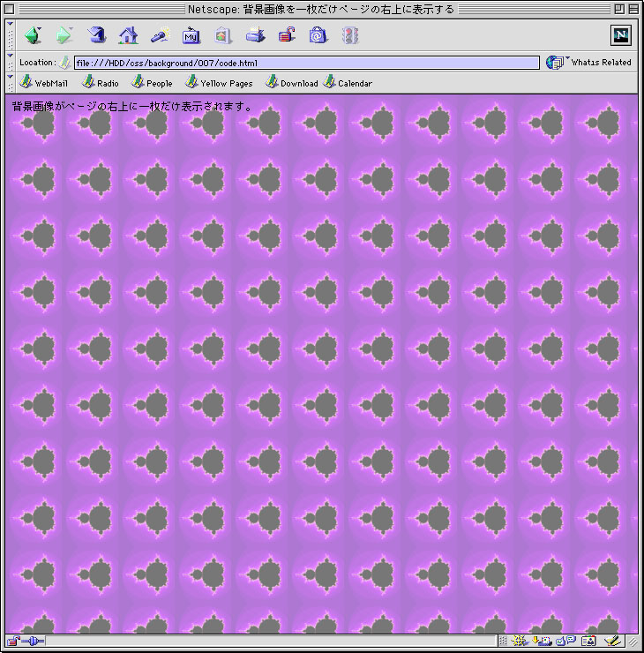This screenshot has height=653, width=644.
Task: Open the Search toolbar button
Action: tap(160, 36)
